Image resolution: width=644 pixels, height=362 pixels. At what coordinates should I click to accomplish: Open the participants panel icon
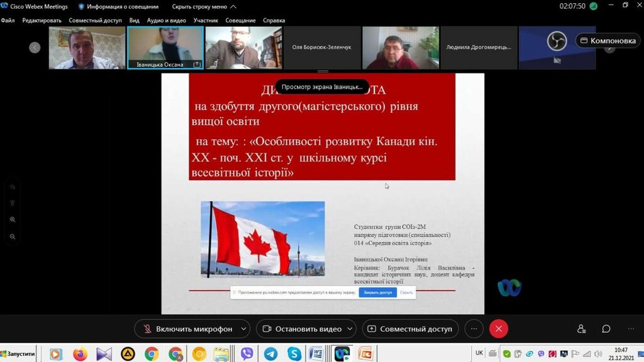581,329
